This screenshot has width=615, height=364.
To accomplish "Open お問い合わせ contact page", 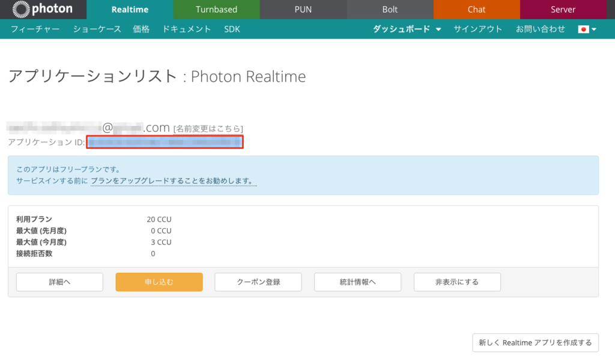I will point(541,29).
